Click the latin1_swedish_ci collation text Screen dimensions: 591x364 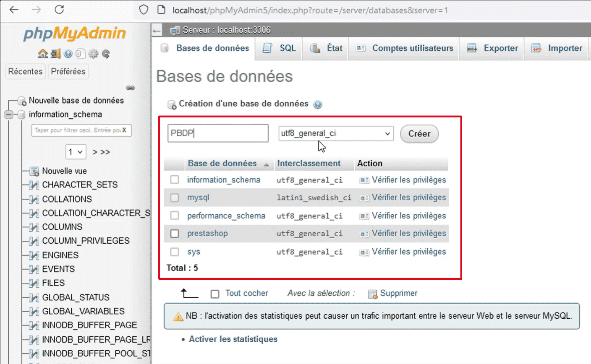coord(314,198)
